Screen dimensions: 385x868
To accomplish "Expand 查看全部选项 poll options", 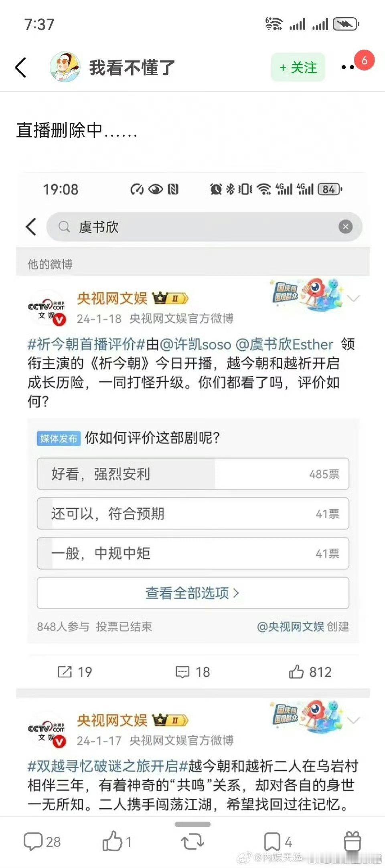I will 193,593.
